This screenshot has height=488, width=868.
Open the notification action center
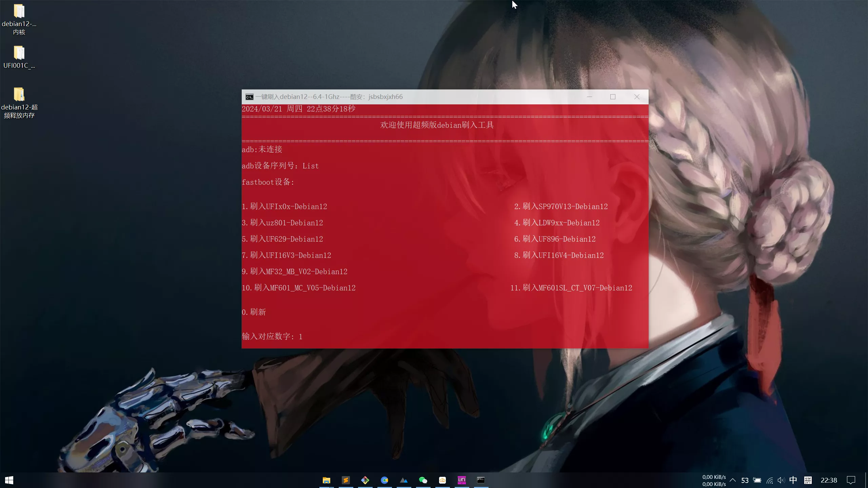click(x=851, y=480)
